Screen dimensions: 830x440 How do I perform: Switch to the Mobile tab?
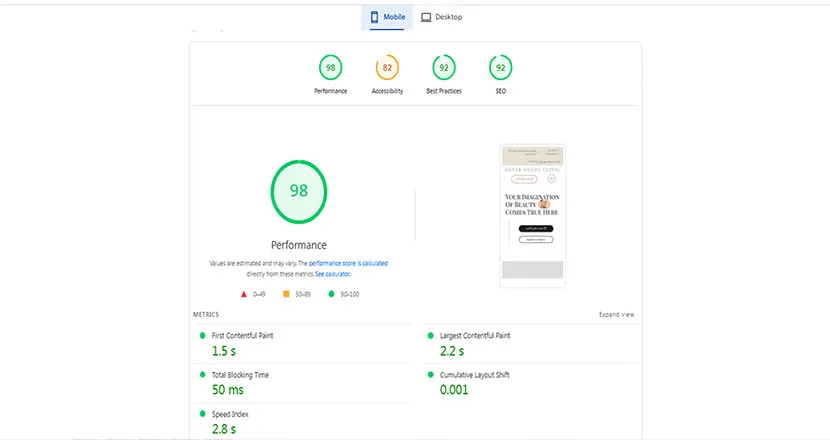pos(386,17)
